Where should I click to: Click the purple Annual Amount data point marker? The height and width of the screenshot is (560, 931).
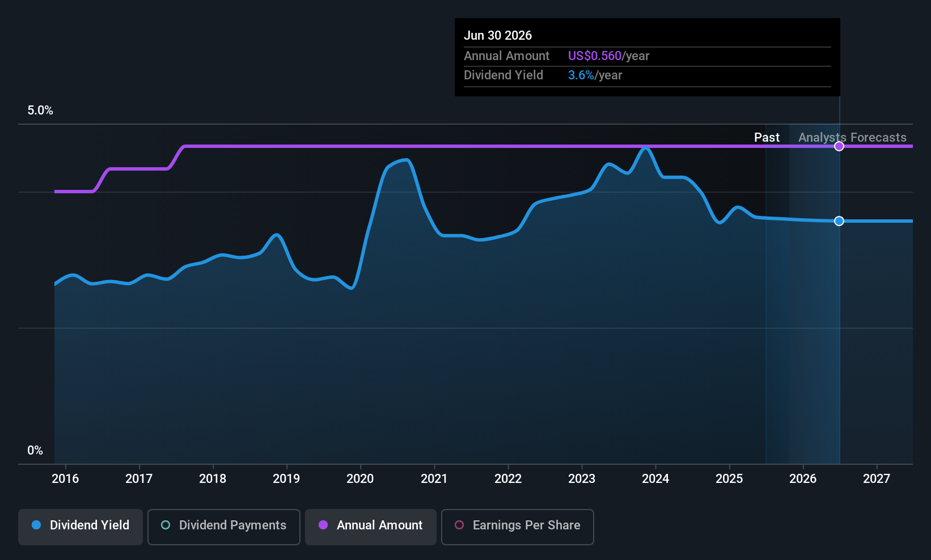tap(839, 146)
